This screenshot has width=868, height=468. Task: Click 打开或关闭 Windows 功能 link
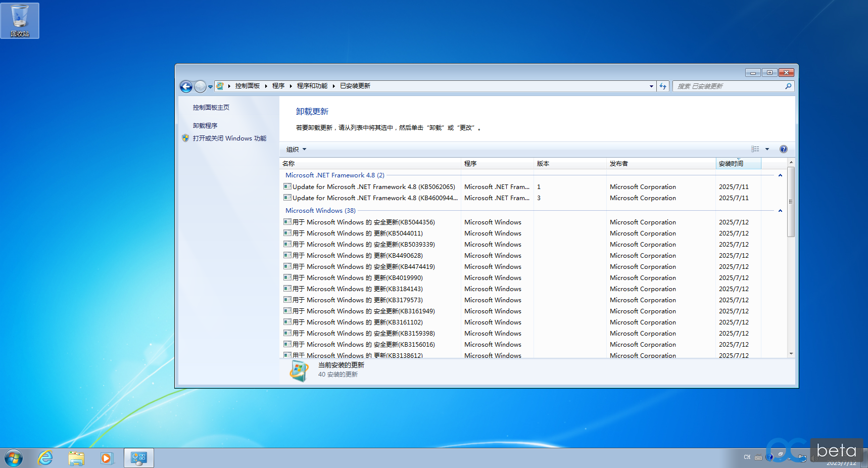[229, 138]
